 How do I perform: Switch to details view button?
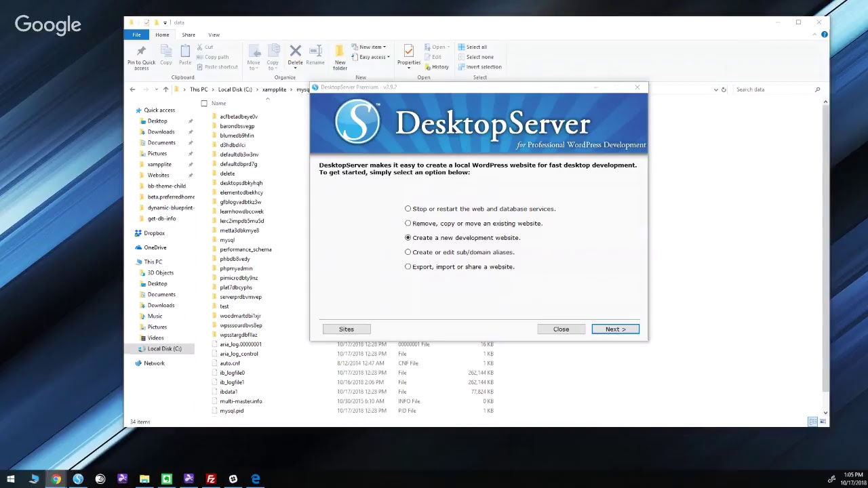[812, 422]
